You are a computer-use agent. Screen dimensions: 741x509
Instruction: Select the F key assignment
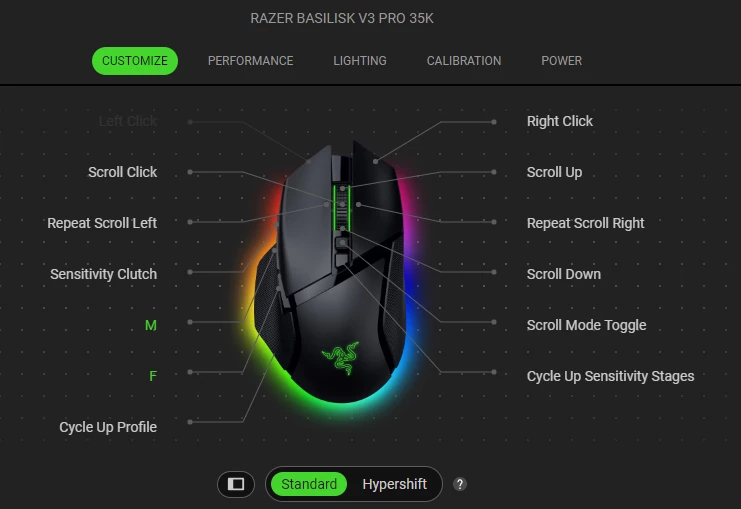[x=153, y=376]
